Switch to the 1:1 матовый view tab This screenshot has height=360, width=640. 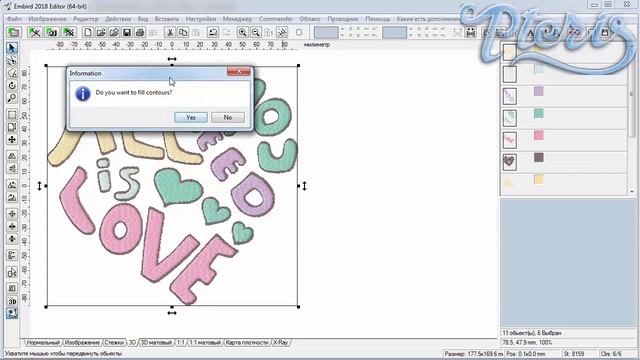pyautogui.click(x=204, y=342)
